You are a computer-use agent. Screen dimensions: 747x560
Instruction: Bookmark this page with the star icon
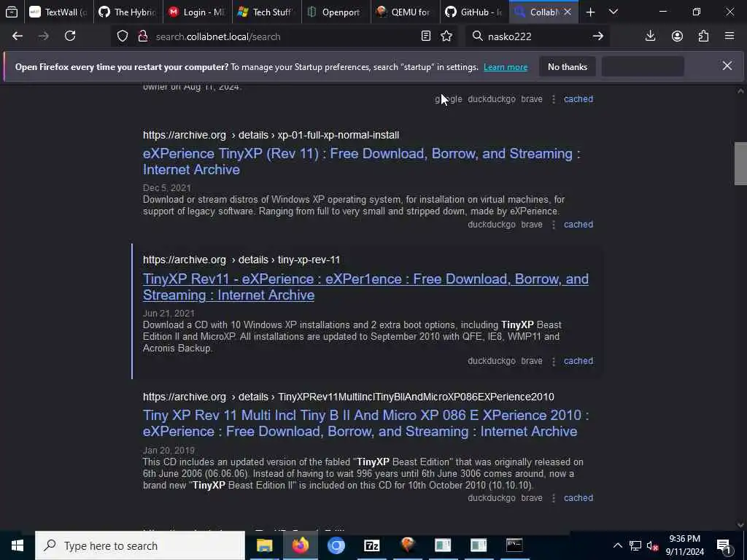tap(446, 36)
